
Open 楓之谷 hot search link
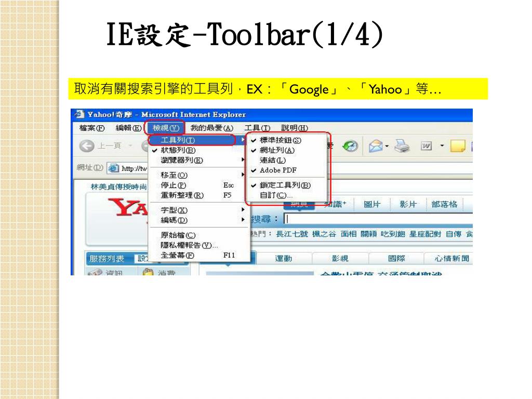click(x=324, y=234)
